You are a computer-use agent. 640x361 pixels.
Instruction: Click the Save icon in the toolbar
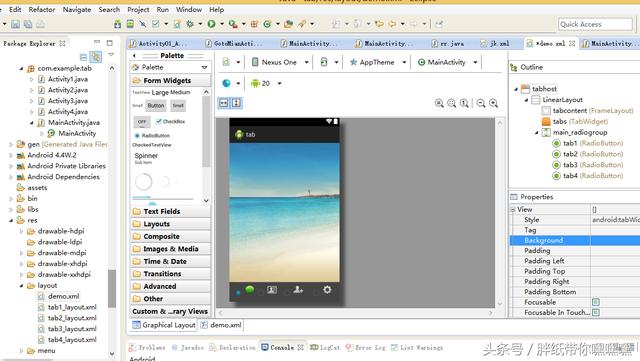click(16, 24)
